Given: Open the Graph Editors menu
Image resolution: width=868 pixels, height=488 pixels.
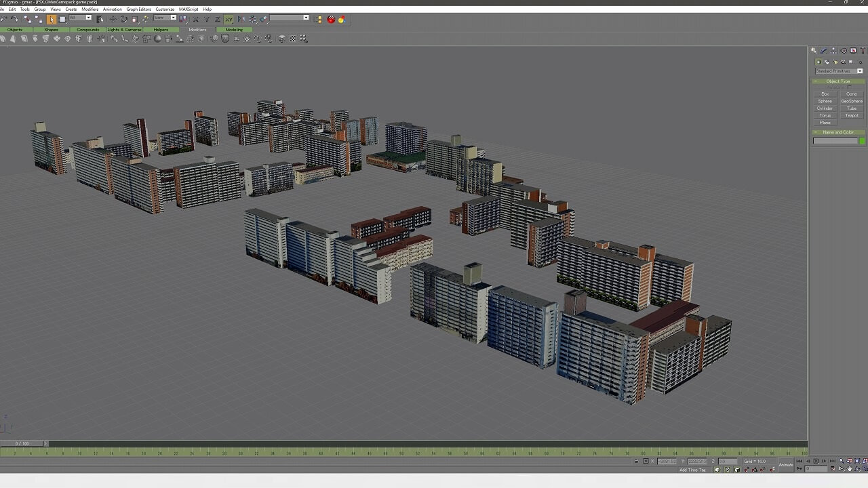Looking at the screenshot, I should [138, 9].
